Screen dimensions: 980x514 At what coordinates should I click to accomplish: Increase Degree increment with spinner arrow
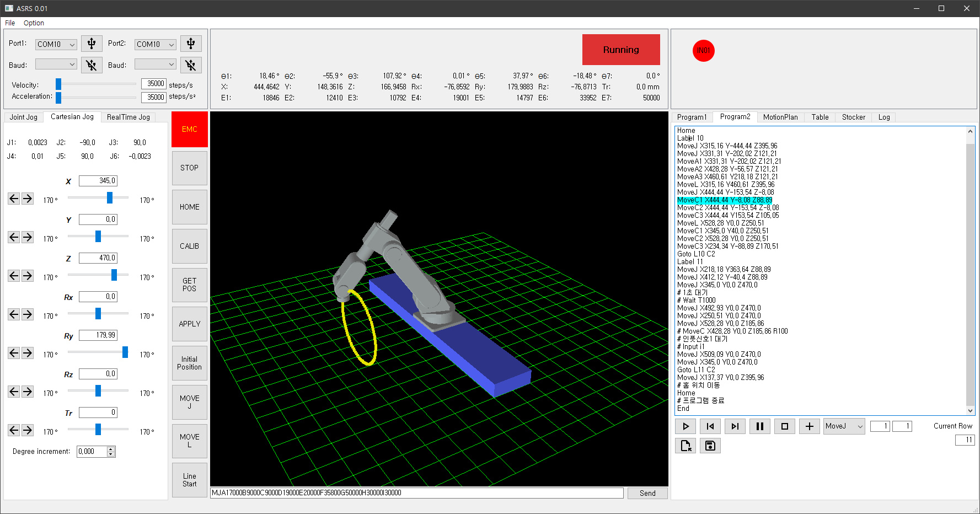coord(111,449)
